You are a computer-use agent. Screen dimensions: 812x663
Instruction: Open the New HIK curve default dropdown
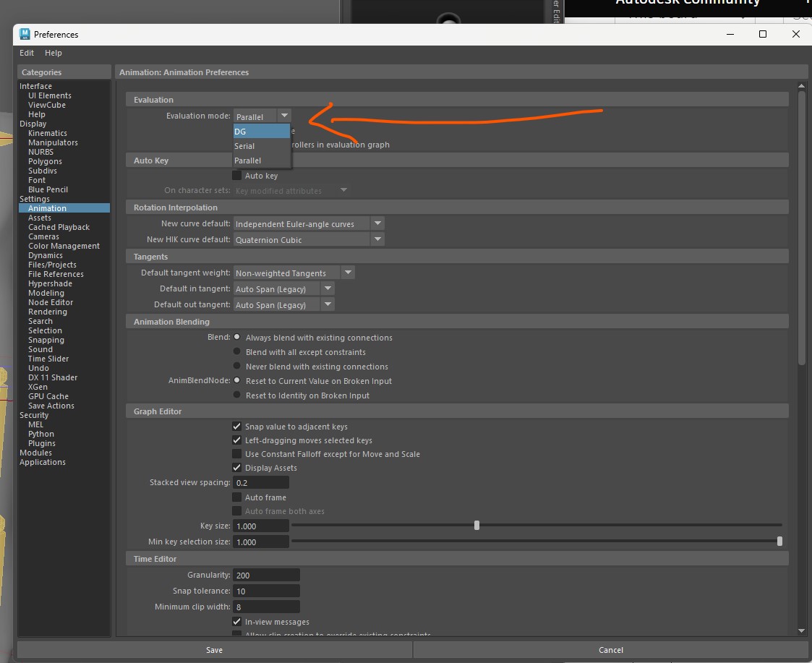(377, 239)
